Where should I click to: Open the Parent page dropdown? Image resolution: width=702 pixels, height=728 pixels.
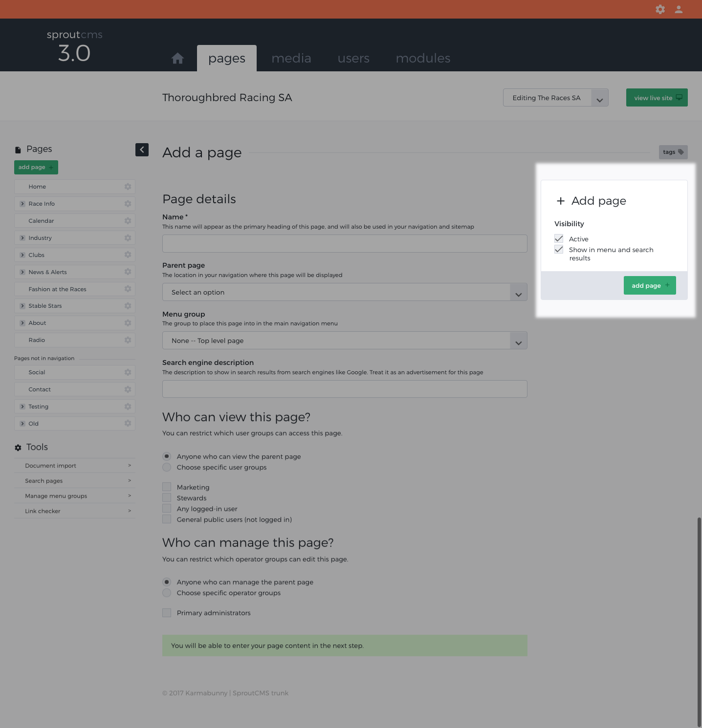click(x=345, y=292)
